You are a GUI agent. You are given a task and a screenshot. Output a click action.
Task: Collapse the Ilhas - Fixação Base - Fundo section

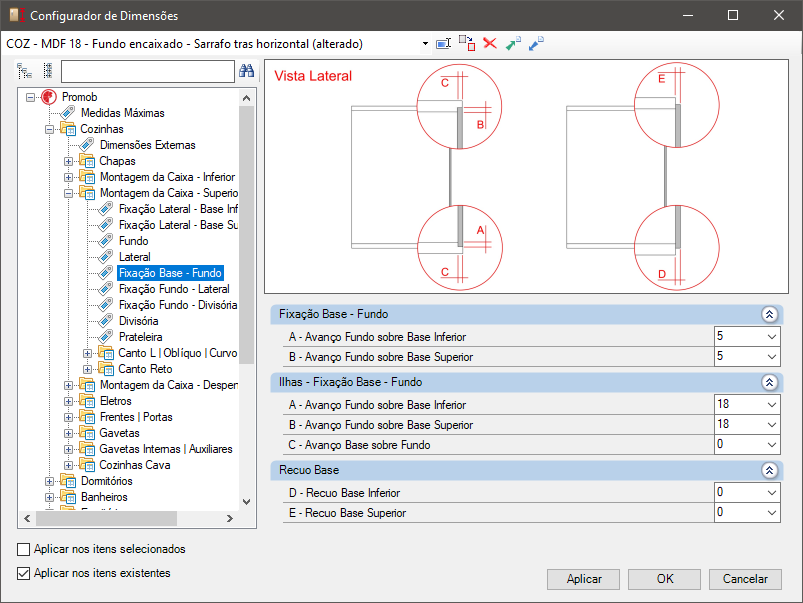[769, 382]
